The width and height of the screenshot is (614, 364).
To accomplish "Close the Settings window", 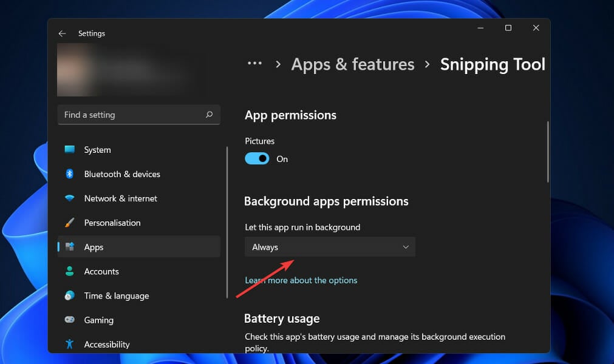I will click(x=536, y=28).
